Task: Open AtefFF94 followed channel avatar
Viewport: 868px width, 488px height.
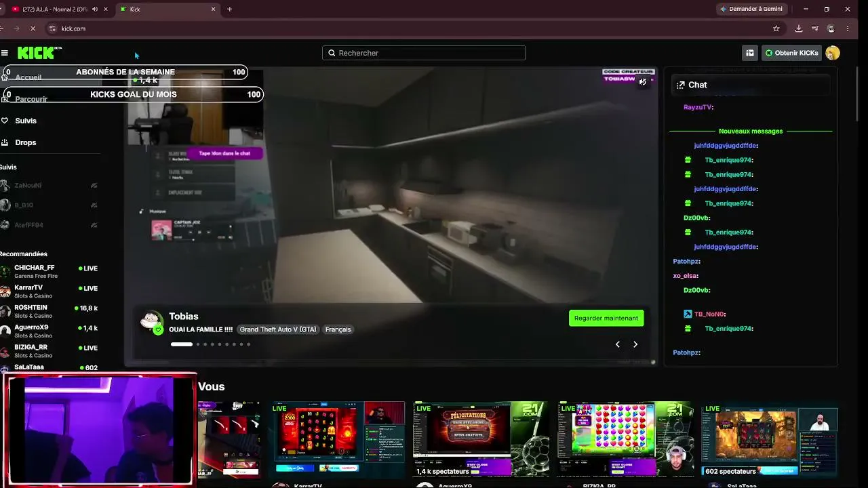Action: (x=5, y=225)
